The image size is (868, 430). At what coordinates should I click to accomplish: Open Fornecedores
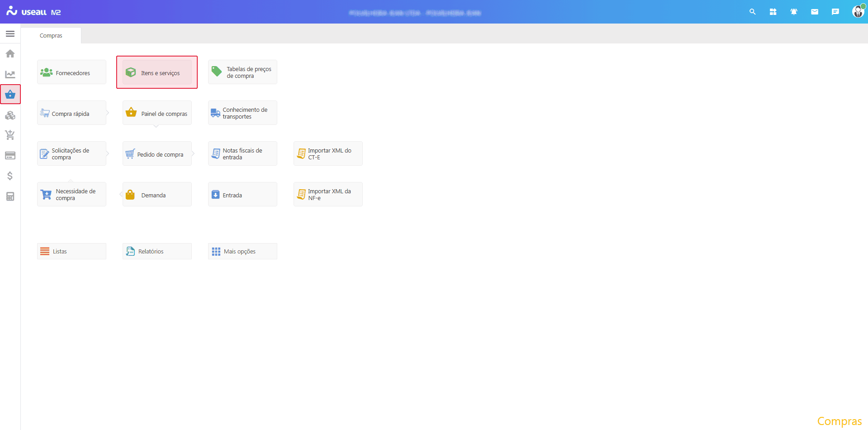(x=71, y=72)
